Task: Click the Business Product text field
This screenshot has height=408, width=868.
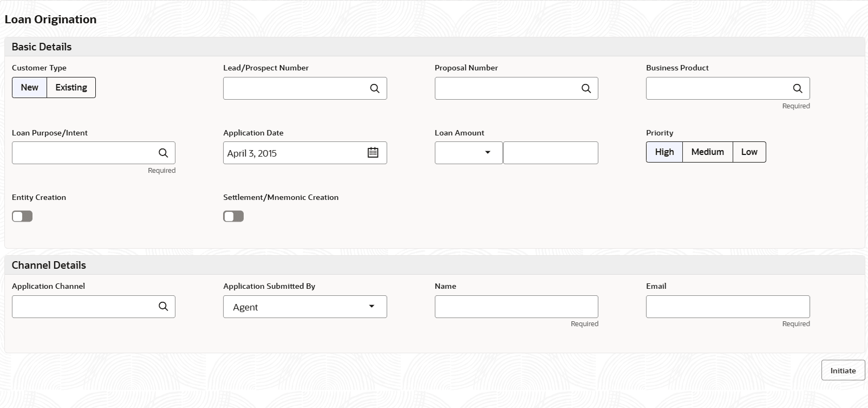Action: 717,88
